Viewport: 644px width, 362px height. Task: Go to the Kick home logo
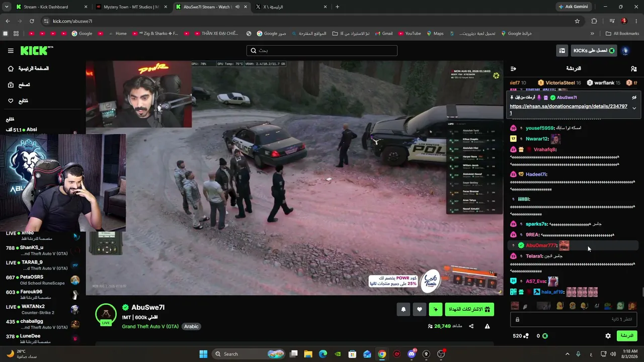(x=36, y=51)
